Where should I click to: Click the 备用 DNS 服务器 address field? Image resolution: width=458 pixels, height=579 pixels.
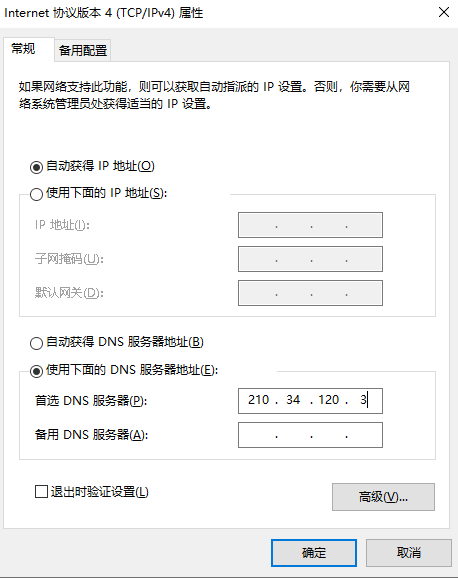coord(310,435)
